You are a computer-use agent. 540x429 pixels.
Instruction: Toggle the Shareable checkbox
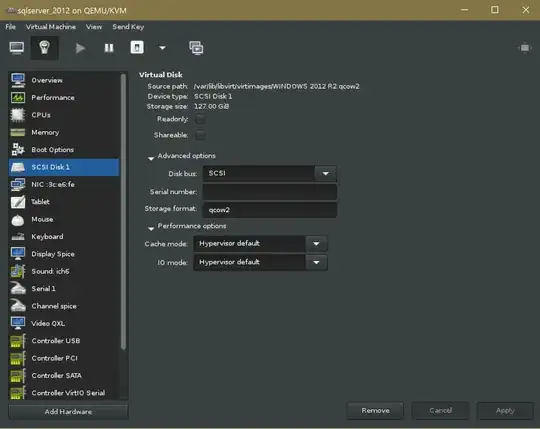click(x=200, y=135)
